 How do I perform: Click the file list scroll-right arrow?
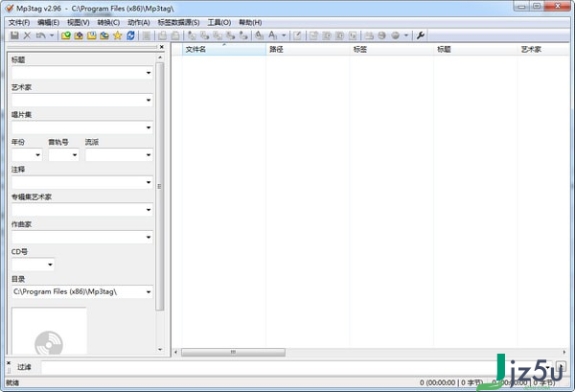coord(564,353)
